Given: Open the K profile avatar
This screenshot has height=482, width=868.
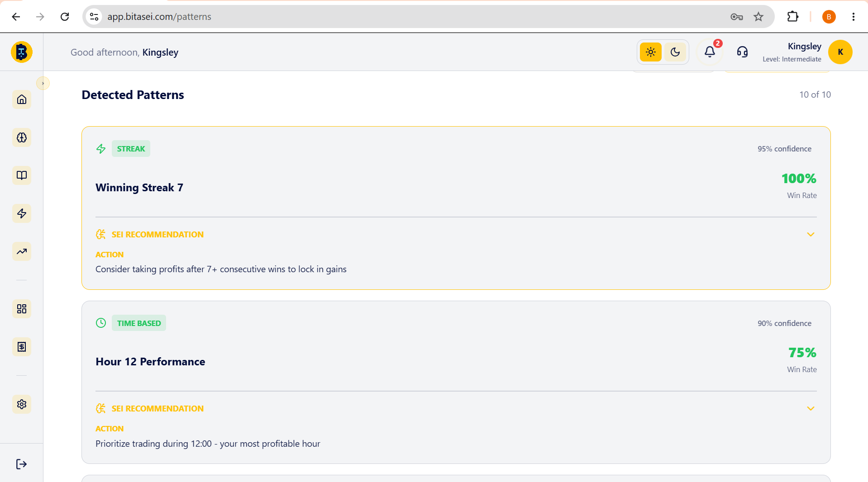Looking at the screenshot, I should [x=840, y=52].
